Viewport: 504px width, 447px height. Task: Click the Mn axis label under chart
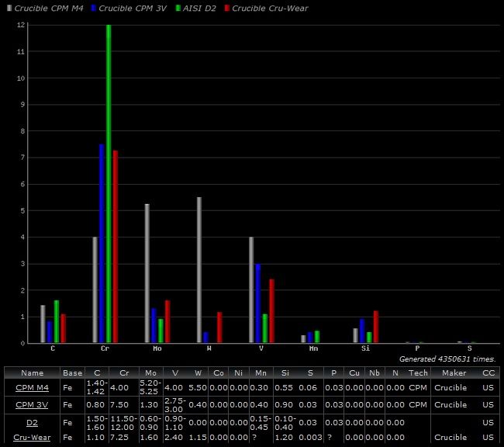313,348
